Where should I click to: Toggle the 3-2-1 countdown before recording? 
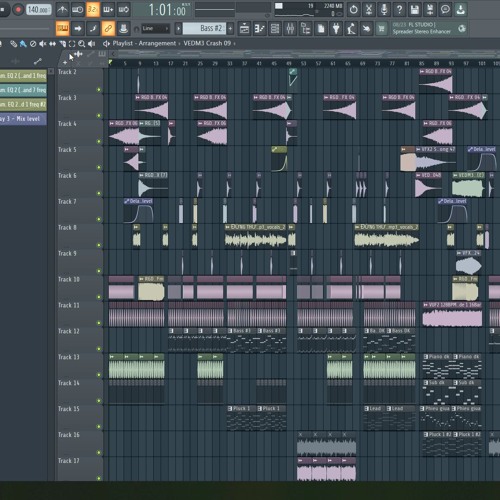[93, 10]
